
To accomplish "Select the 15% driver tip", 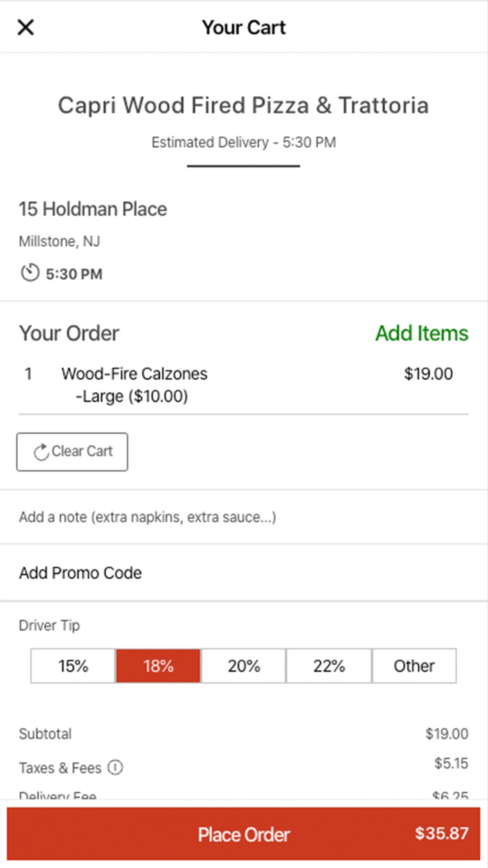I will pyautogui.click(x=73, y=666).
